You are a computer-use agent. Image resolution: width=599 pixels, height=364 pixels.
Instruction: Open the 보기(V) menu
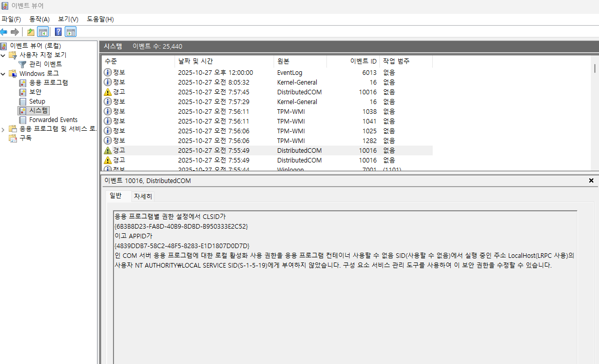pyautogui.click(x=68, y=19)
